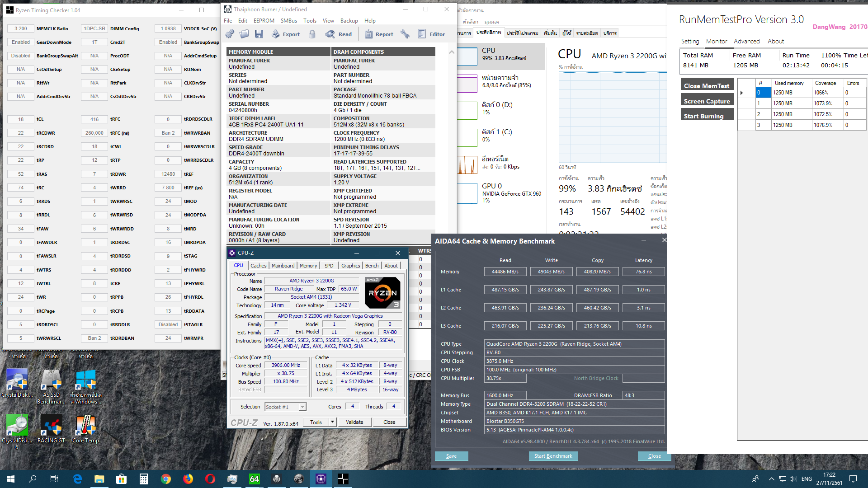Click the open folder icon in Thaiphoon Burner
This screenshot has height=488, width=868.
pyautogui.click(x=244, y=34)
